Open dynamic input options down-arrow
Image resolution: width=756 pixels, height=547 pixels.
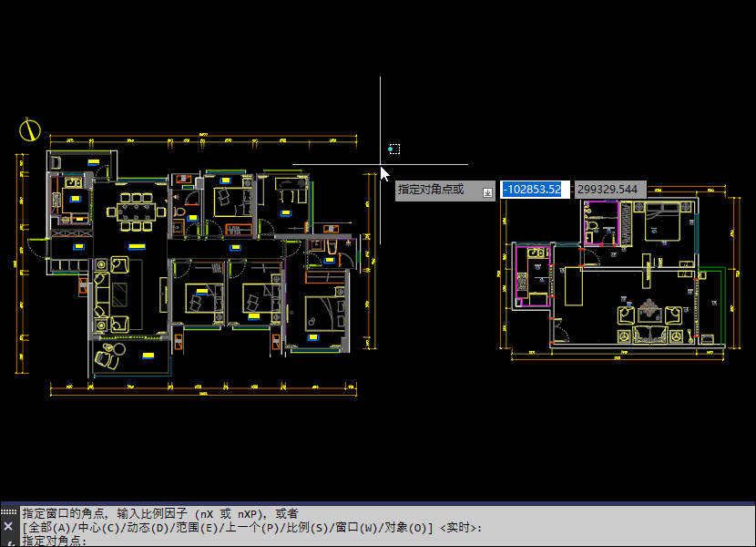coord(487,190)
